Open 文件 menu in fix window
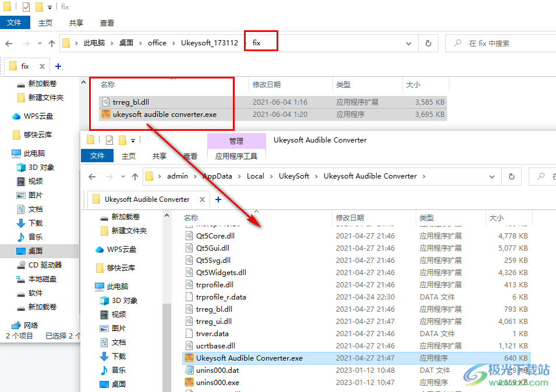This screenshot has height=392, width=556. click(x=15, y=23)
